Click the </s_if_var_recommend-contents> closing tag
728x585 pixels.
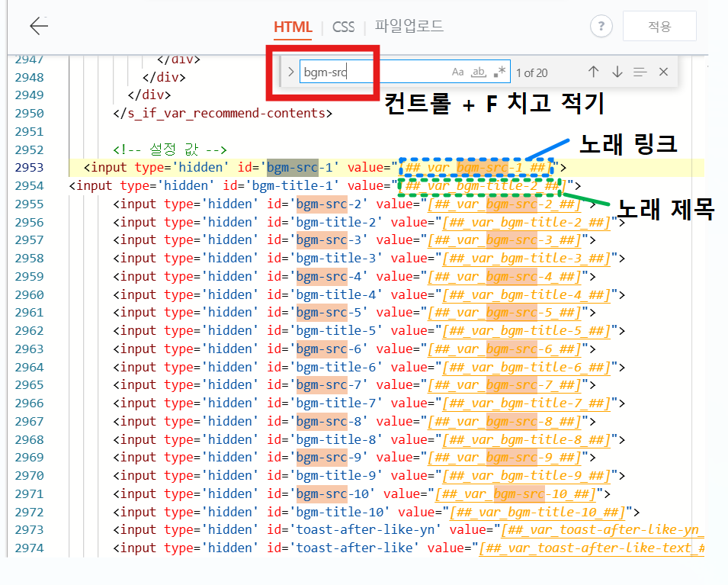[x=223, y=113]
